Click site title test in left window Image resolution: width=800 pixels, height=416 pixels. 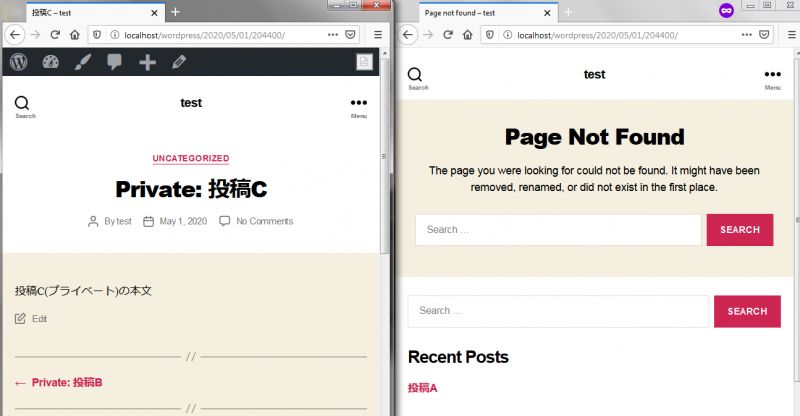tap(191, 103)
